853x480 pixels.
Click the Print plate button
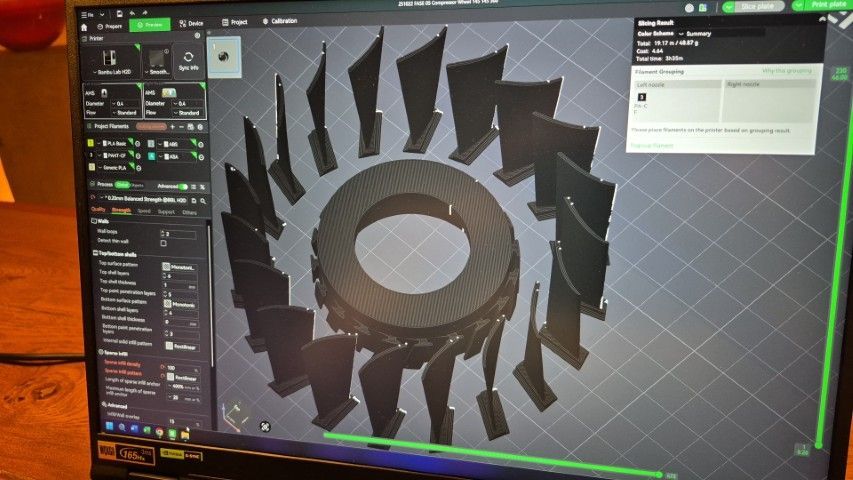point(828,5)
